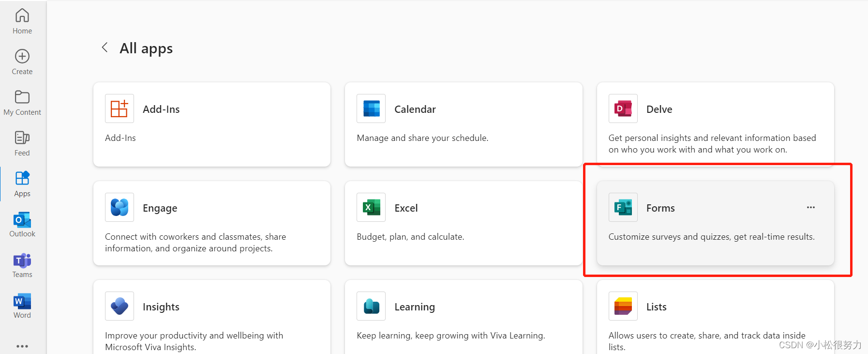Open the Excel title link

(406, 208)
